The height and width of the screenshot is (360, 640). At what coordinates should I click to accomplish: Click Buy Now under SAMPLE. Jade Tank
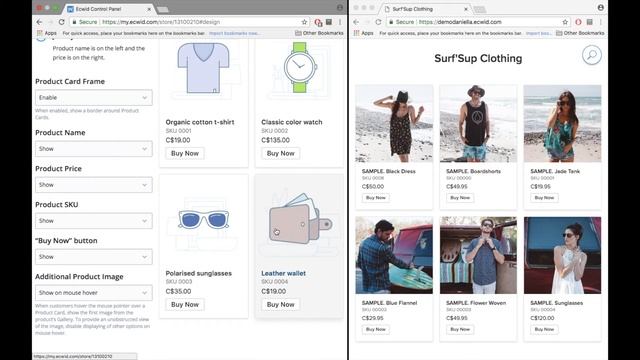pyautogui.click(x=544, y=198)
